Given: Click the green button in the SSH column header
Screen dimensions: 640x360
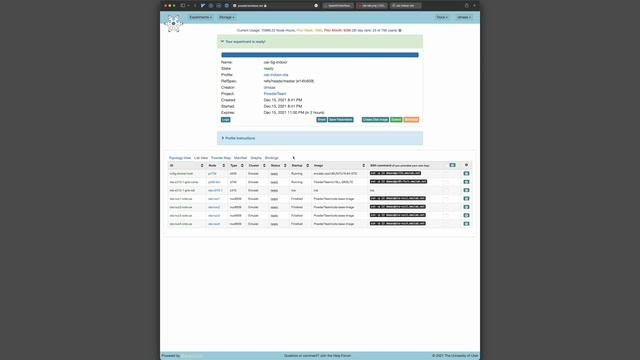Looking at the screenshot, I should (x=452, y=165).
